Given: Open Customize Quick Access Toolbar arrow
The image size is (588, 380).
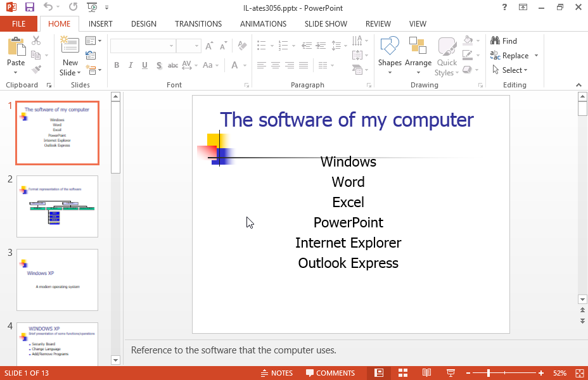Looking at the screenshot, I should pyautogui.click(x=107, y=7).
